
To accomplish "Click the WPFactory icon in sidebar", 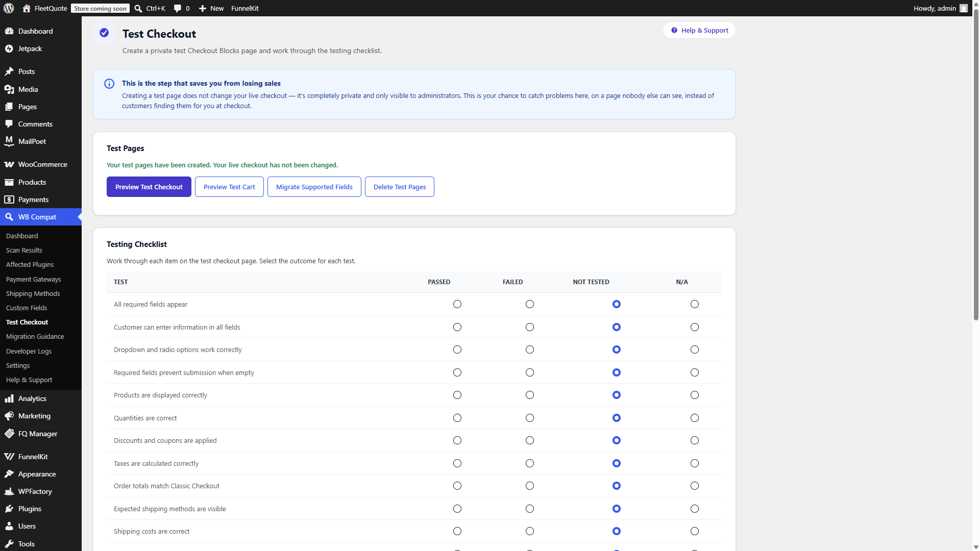I will click(9, 491).
